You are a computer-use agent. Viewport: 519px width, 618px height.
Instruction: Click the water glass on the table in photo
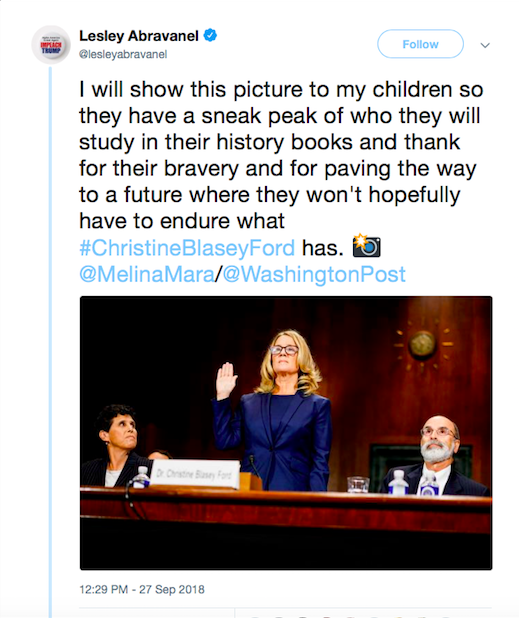(x=358, y=484)
